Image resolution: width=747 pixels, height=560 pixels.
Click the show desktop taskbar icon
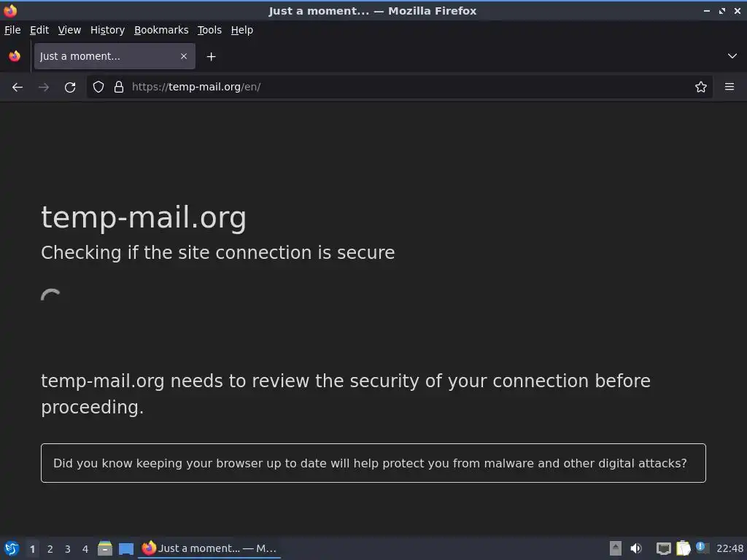click(125, 549)
